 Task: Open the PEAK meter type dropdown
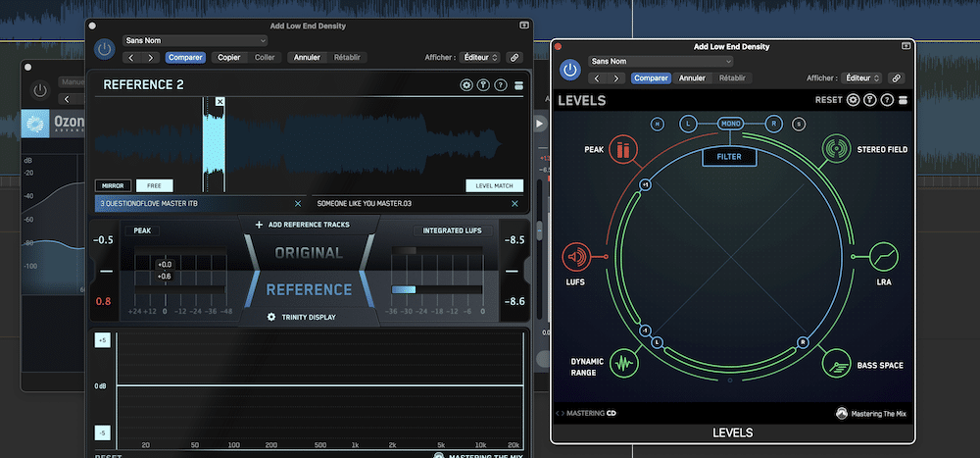point(142,230)
